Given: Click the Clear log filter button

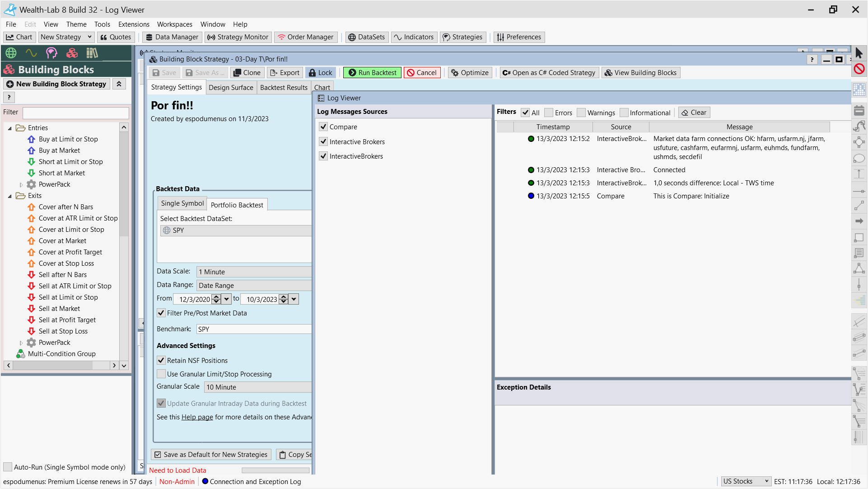Looking at the screenshot, I should (x=694, y=113).
